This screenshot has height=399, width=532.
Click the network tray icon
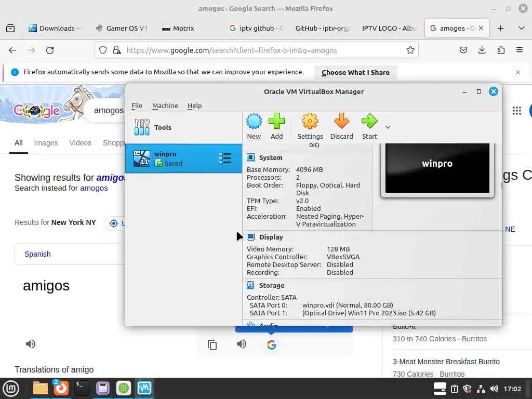(x=481, y=389)
